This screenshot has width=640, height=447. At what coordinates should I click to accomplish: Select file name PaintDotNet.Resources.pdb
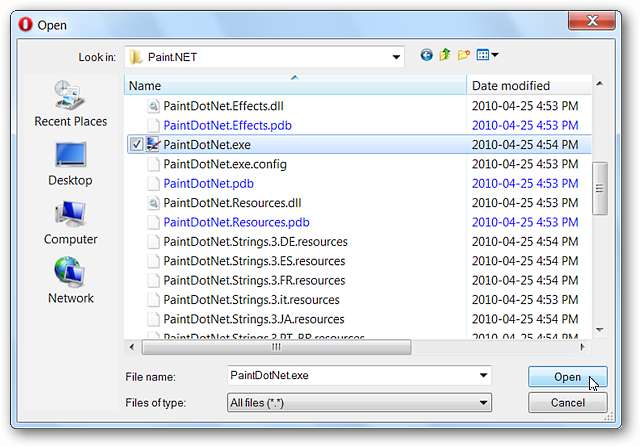pyautogui.click(x=236, y=222)
